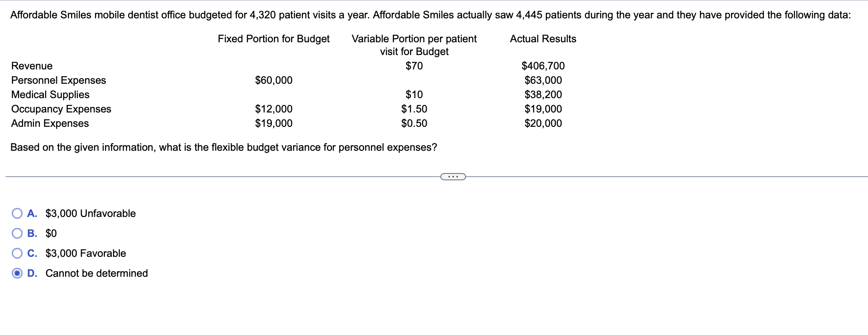Click the Cannot be determined option text

(96, 274)
